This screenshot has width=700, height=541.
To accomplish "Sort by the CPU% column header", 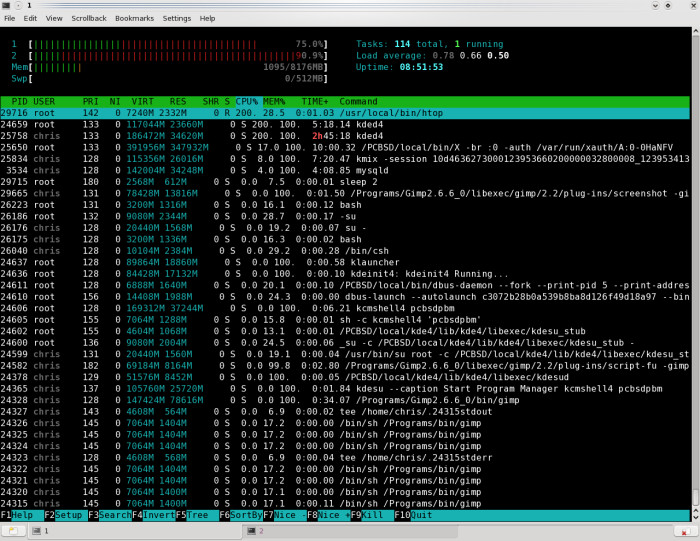I will click(x=247, y=101).
